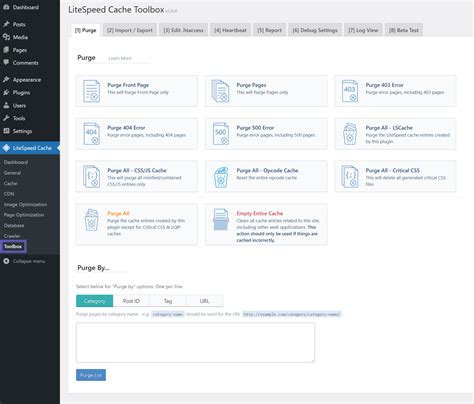474x404 pixels.
Task: Switch to the Import / Export tab
Action: click(130, 30)
